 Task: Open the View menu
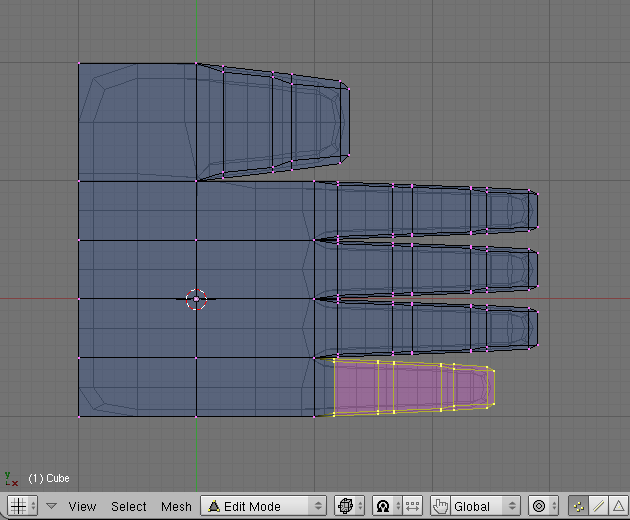pos(82,506)
